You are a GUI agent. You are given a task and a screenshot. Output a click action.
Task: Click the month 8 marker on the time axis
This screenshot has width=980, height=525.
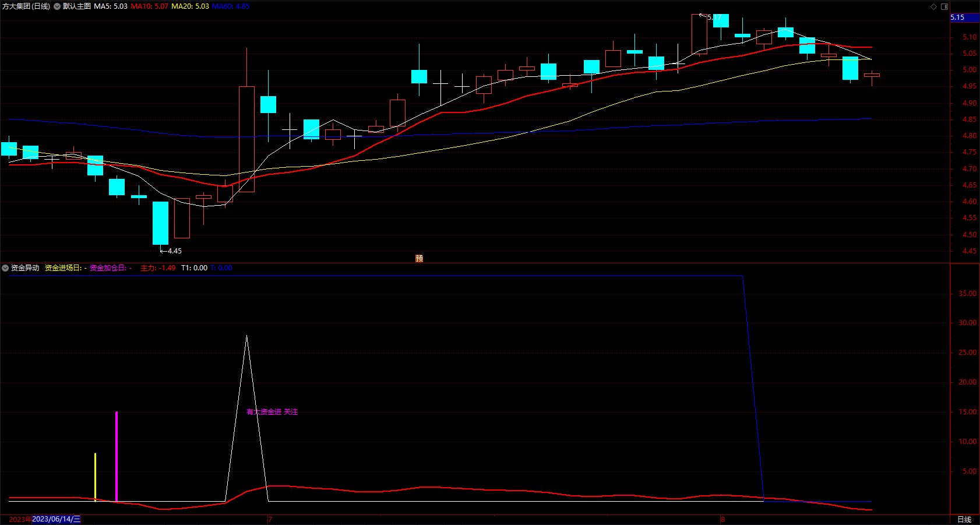click(x=722, y=519)
